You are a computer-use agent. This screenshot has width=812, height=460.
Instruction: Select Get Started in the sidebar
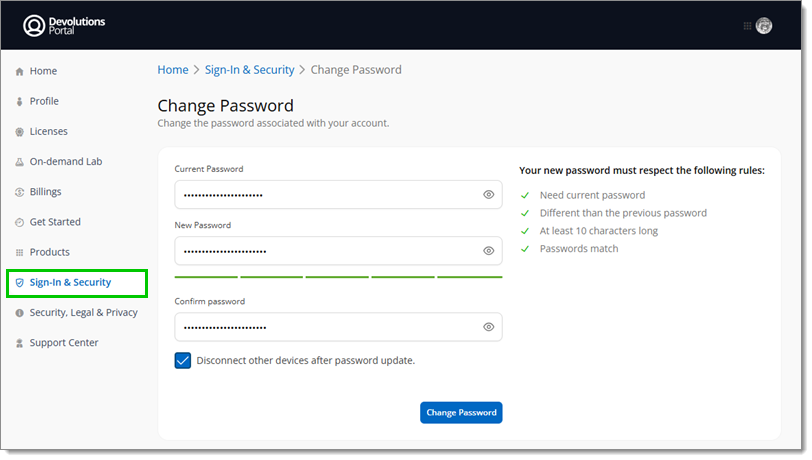55,222
